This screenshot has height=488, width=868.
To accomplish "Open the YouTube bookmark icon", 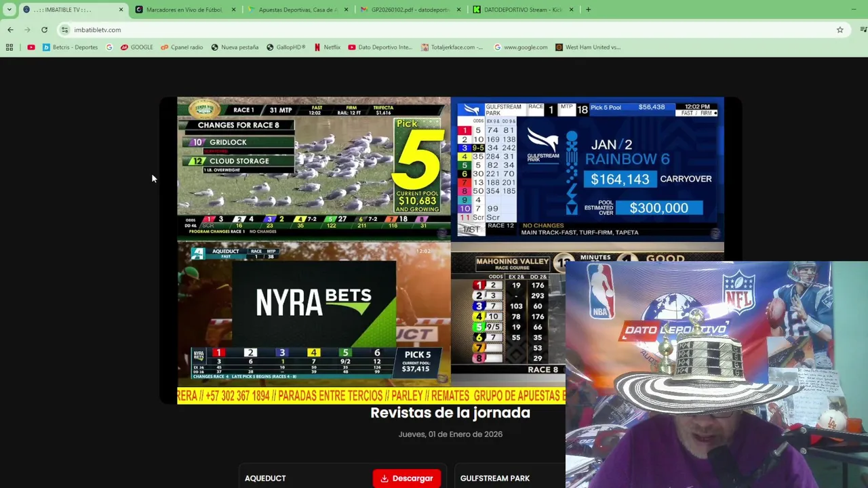I will tap(31, 47).
